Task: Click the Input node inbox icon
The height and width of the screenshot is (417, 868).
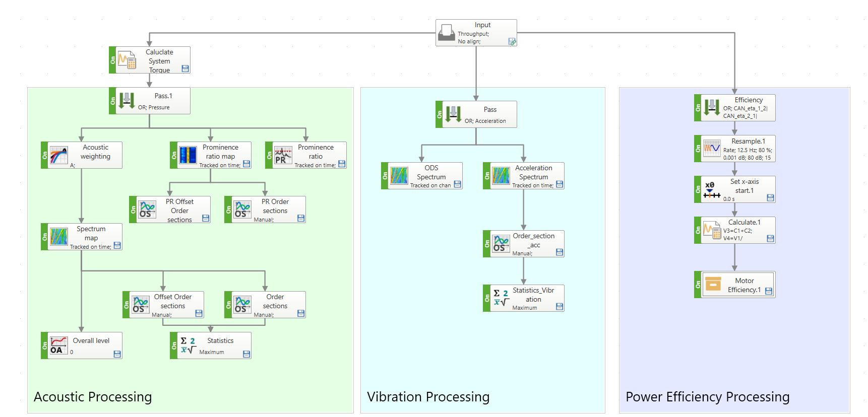Action: coord(446,33)
